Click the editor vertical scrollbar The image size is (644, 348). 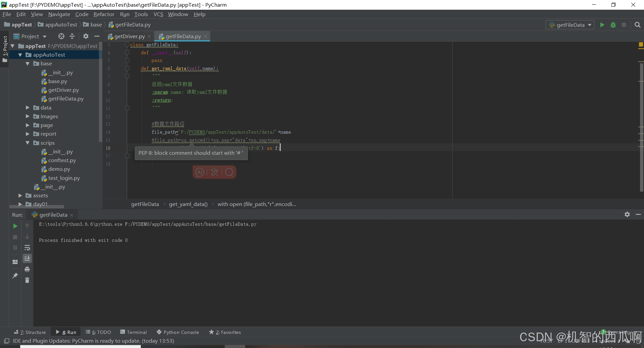tap(642, 127)
